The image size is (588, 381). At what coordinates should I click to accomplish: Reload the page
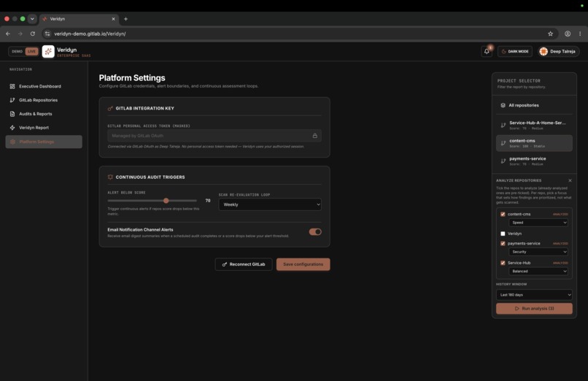click(33, 34)
